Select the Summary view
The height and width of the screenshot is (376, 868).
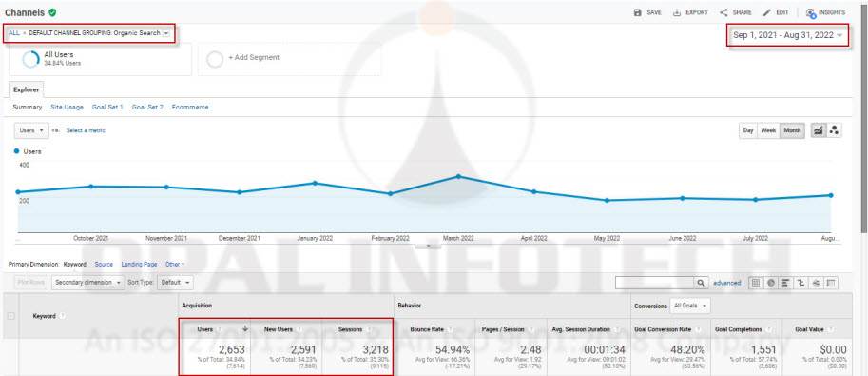click(x=28, y=107)
